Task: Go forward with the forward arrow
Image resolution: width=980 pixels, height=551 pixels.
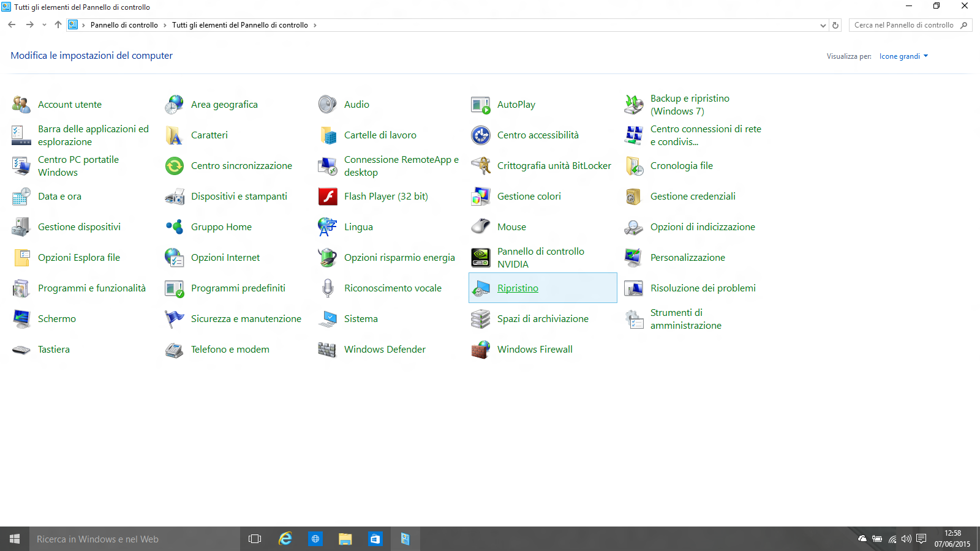Action: point(29,25)
